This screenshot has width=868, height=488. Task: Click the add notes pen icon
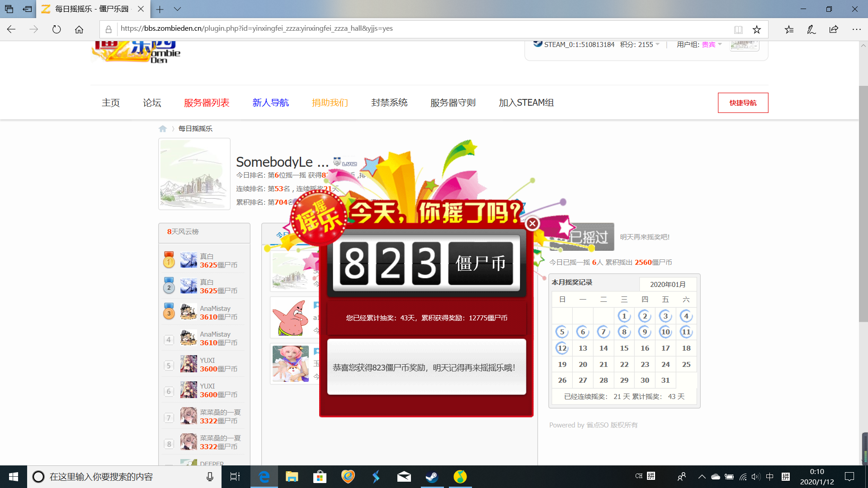point(811,30)
